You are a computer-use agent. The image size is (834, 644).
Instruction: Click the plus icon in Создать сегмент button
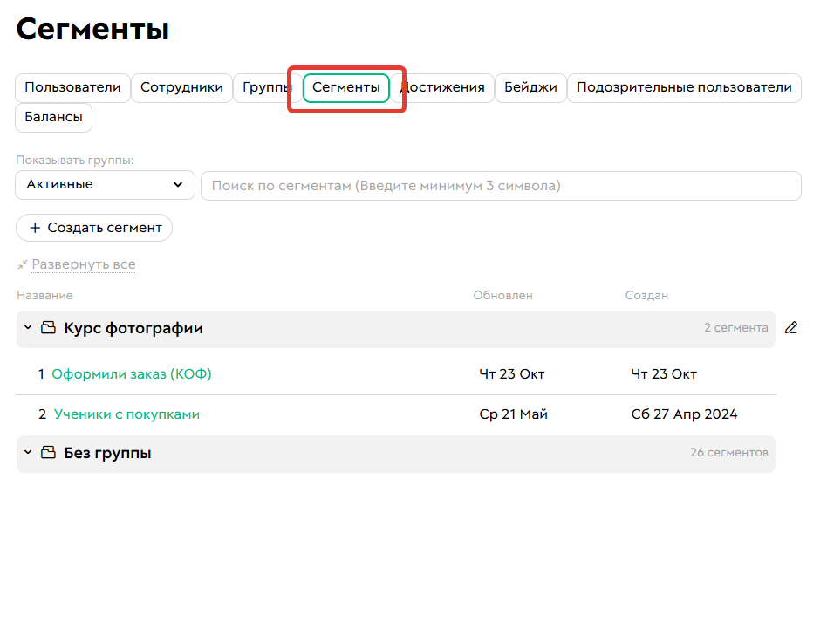coord(35,228)
